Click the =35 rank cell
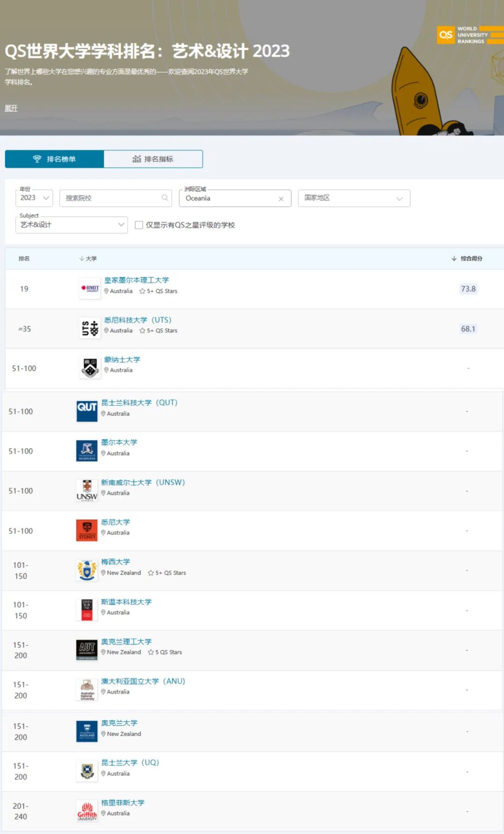 (25, 329)
